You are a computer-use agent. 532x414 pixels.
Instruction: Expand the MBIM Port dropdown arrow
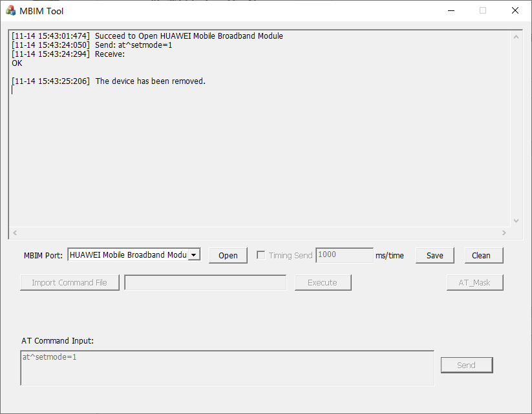coord(194,255)
